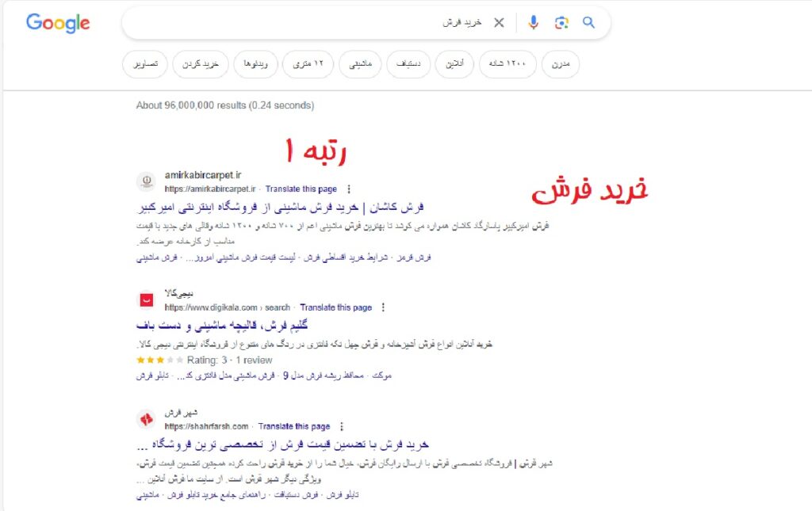This screenshot has width=812, height=511.
Task: Select the ویدئوها filter chip
Action: click(x=255, y=64)
